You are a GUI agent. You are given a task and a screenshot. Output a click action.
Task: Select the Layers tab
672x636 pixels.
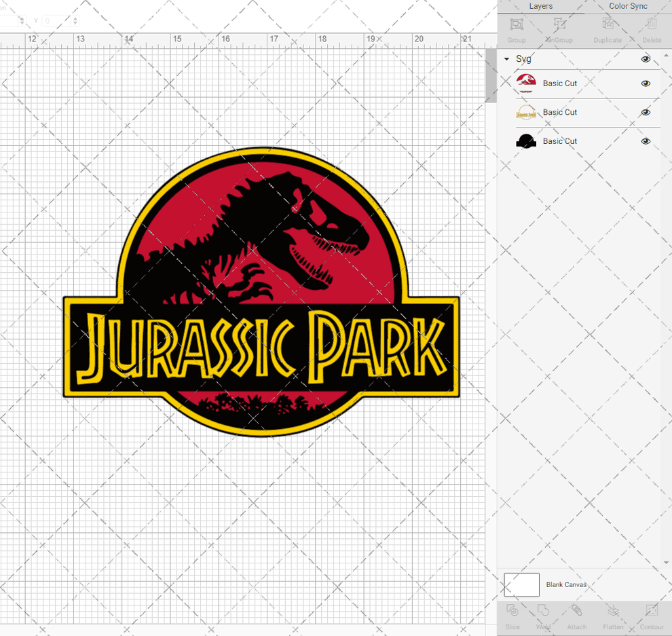541,6
